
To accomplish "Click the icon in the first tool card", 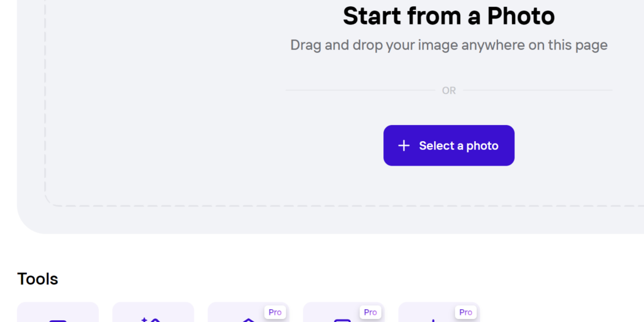I will click(58, 320).
